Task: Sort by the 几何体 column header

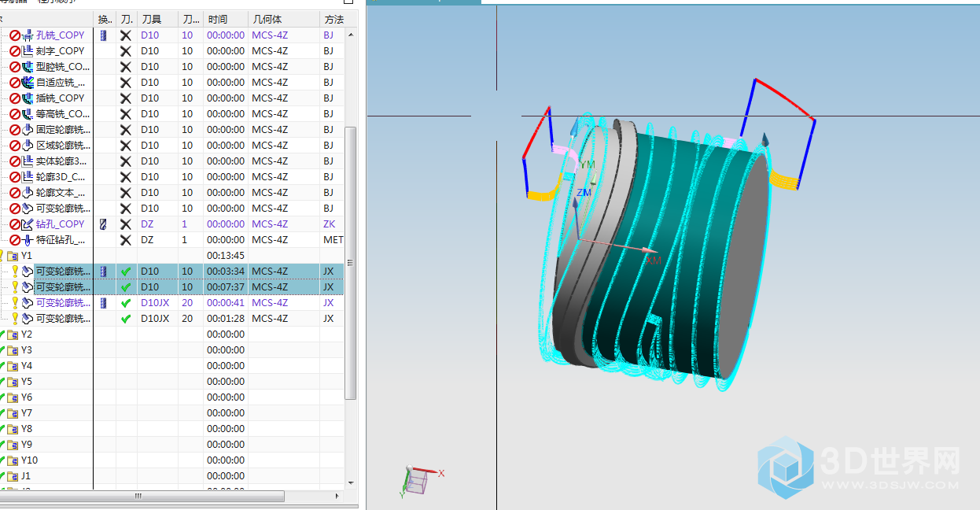Action: (284, 19)
